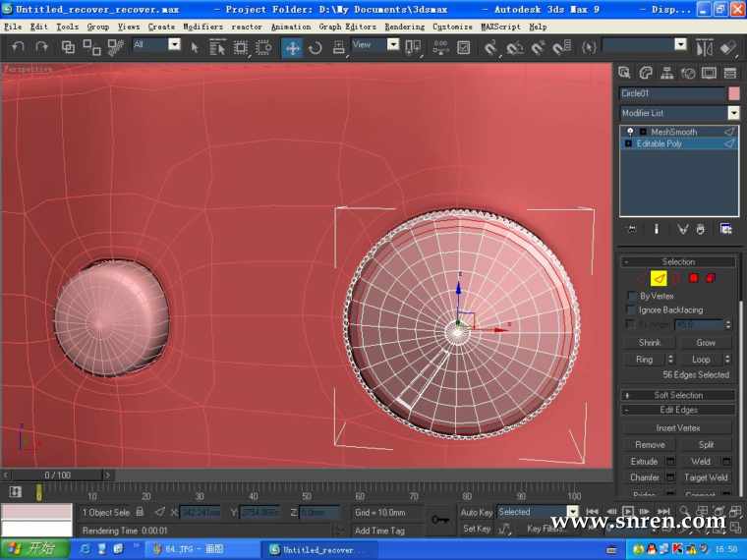Select the Move tool in toolbar
The image size is (747, 560).
pos(292,47)
